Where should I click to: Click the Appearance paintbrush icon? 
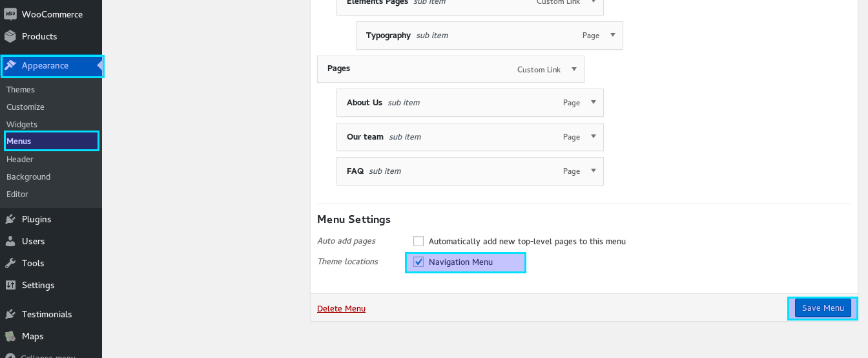click(10, 65)
